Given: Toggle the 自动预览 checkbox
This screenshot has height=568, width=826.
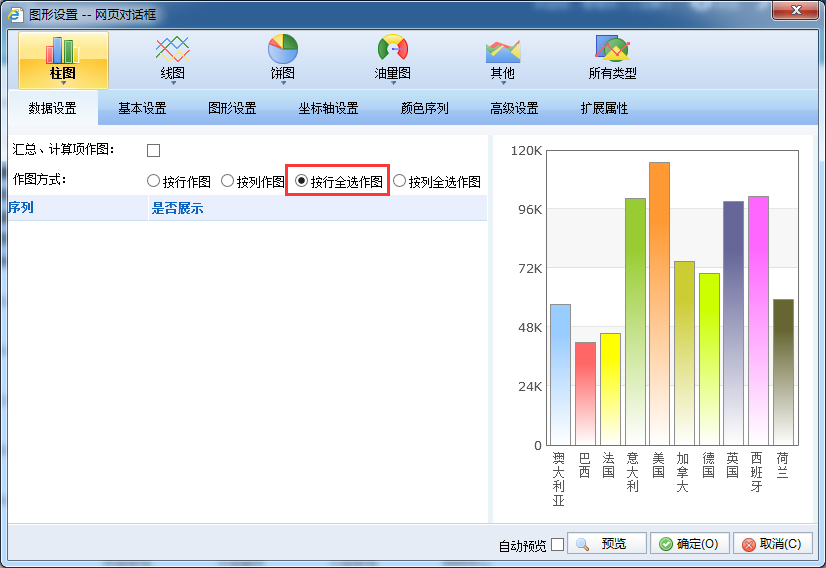Looking at the screenshot, I should [557, 544].
